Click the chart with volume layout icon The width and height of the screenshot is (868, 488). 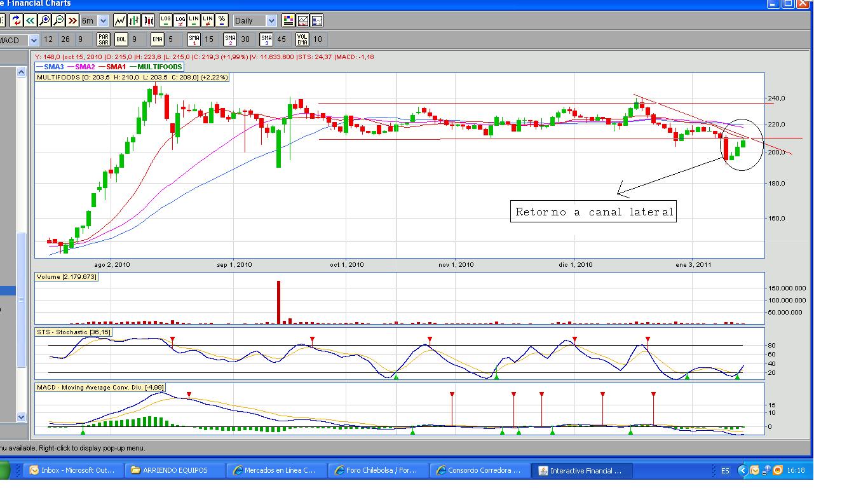[302, 20]
